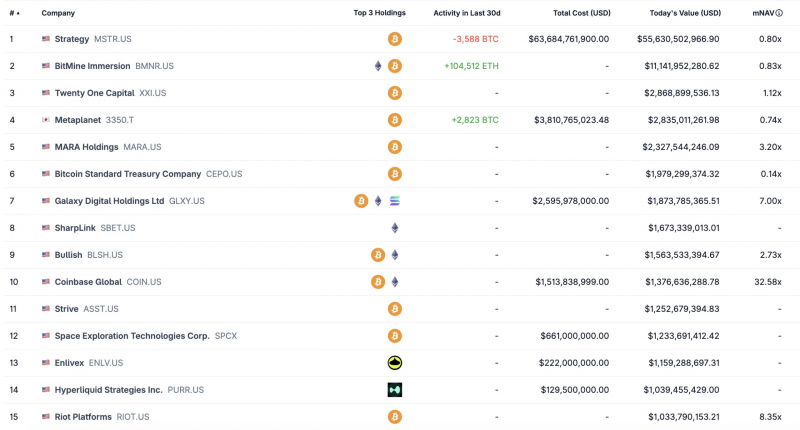Click the Ethereum icon in Bullish row
Image resolution: width=800 pixels, height=430 pixels.
pos(394,255)
